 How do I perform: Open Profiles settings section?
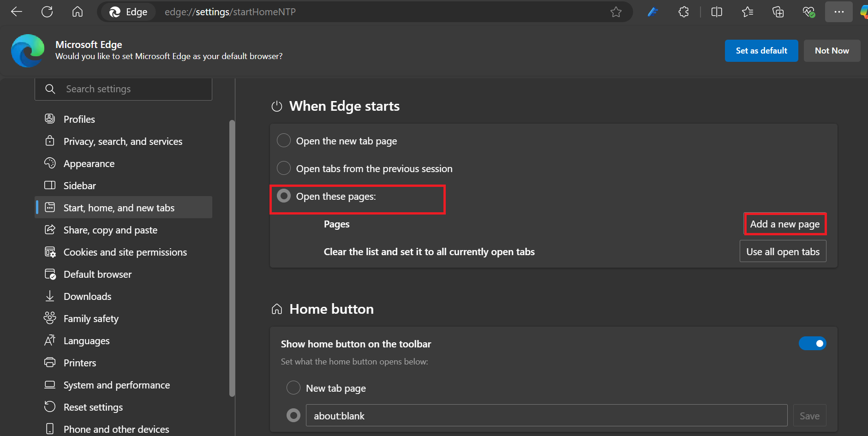point(124,119)
